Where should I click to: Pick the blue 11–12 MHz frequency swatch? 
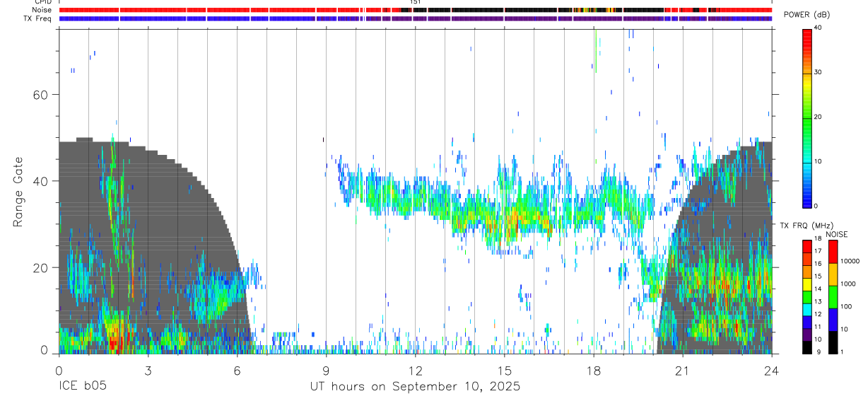pos(807,322)
